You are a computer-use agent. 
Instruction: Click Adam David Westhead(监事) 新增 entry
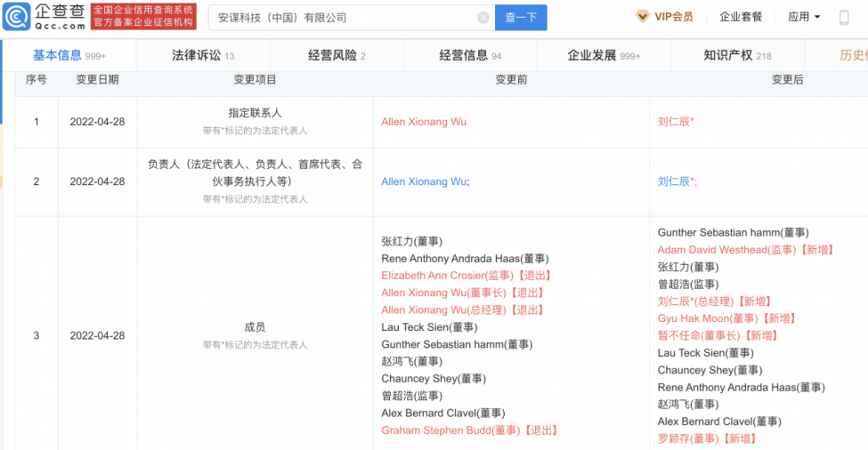pos(746,250)
